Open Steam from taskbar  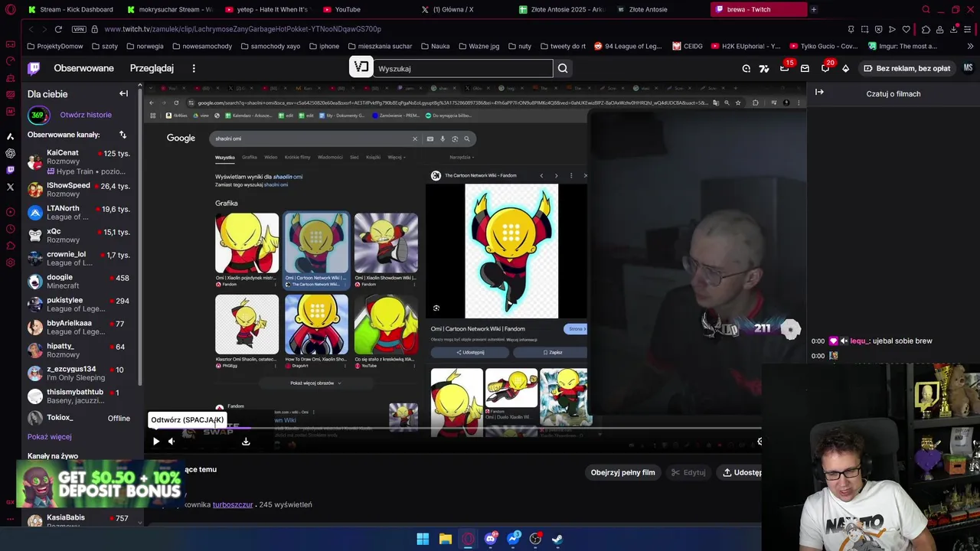click(557, 539)
